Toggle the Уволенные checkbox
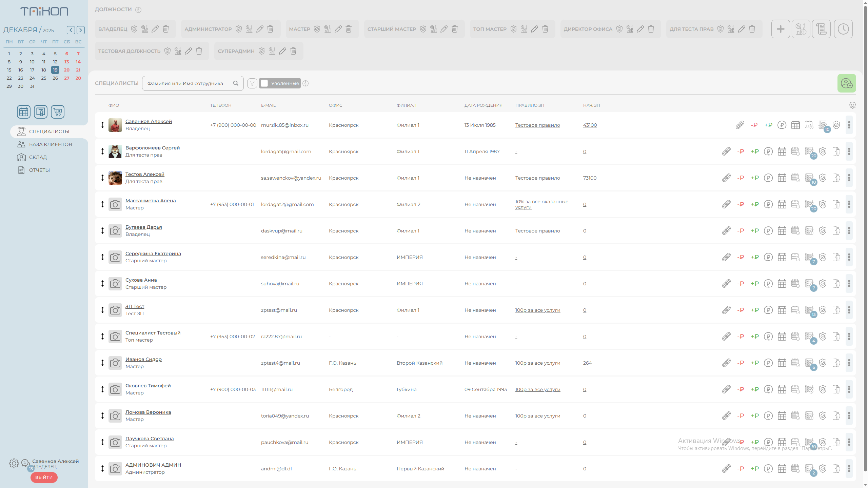Viewport: 868px width, 488px height. (264, 83)
